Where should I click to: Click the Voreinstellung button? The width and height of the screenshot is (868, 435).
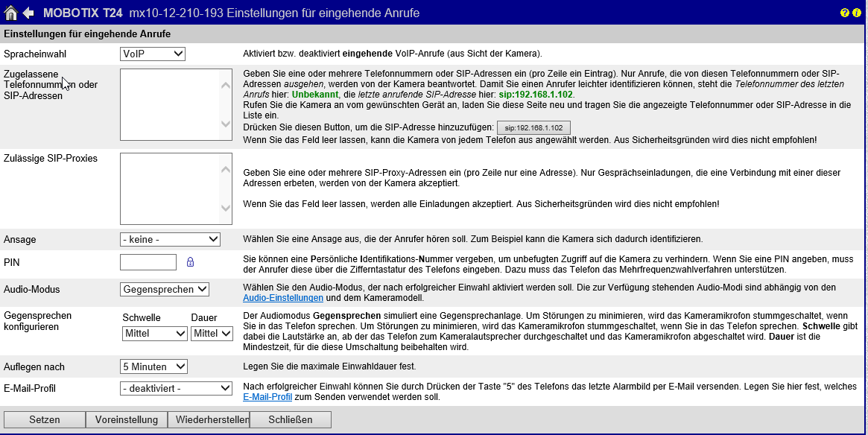[x=126, y=419]
